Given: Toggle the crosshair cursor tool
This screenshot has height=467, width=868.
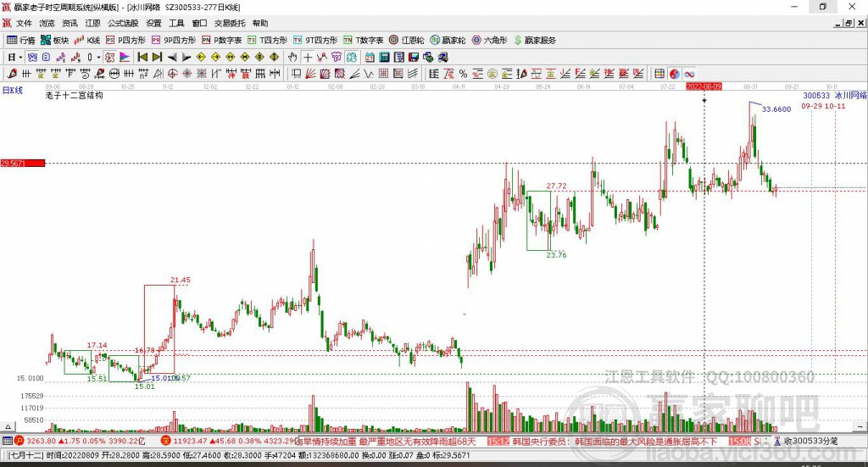Looking at the screenshot, I should (307, 57).
